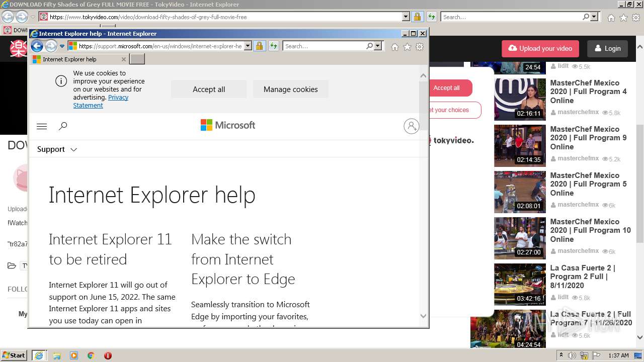Click search magnifier in TokyVideo window search box
The image size is (644, 362).
pyautogui.click(x=586, y=17)
